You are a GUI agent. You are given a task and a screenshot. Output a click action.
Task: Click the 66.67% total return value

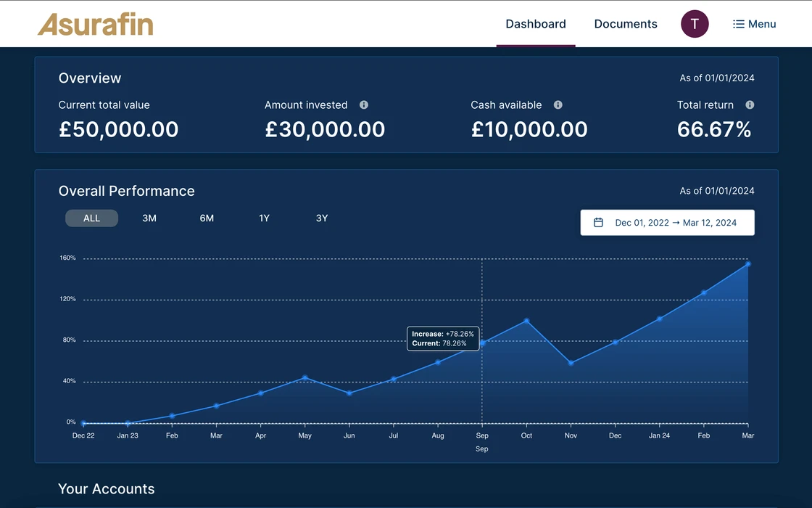click(714, 129)
